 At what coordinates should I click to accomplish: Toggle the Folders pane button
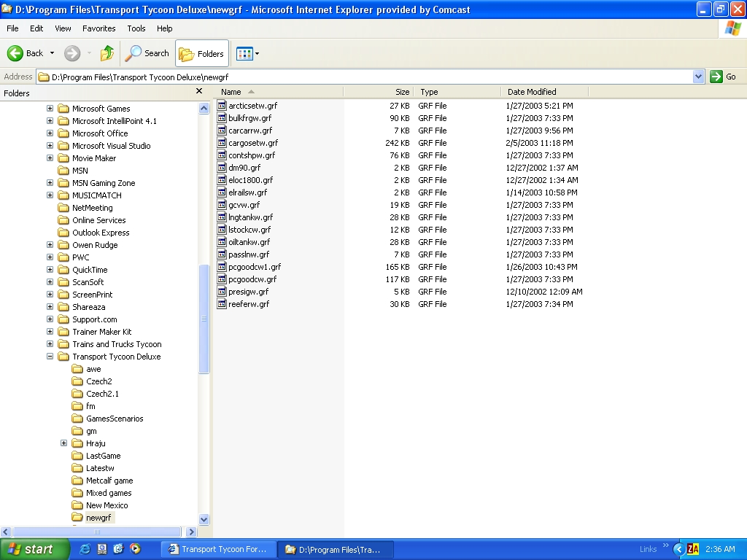[202, 53]
